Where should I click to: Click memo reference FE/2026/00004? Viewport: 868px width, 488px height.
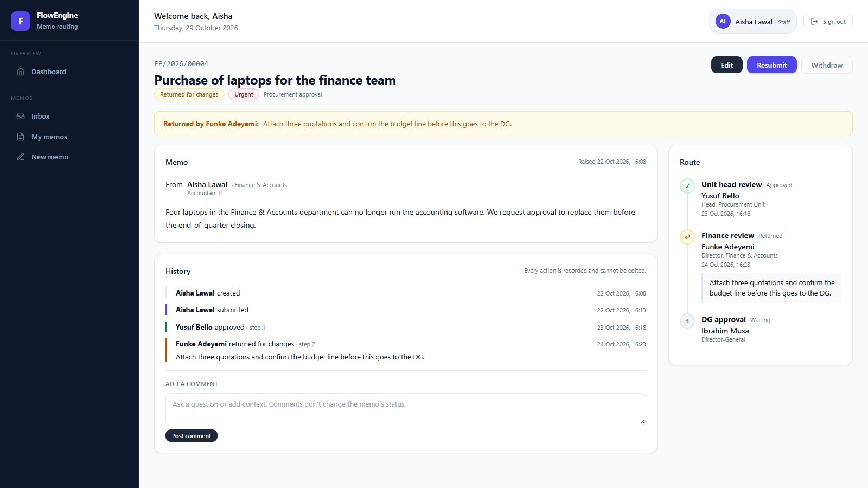tap(181, 63)
